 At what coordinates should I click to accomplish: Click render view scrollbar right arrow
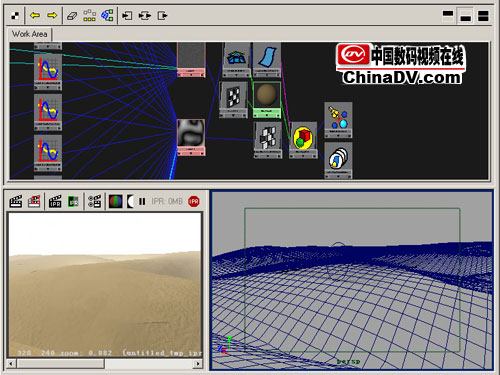pos(198,364)
